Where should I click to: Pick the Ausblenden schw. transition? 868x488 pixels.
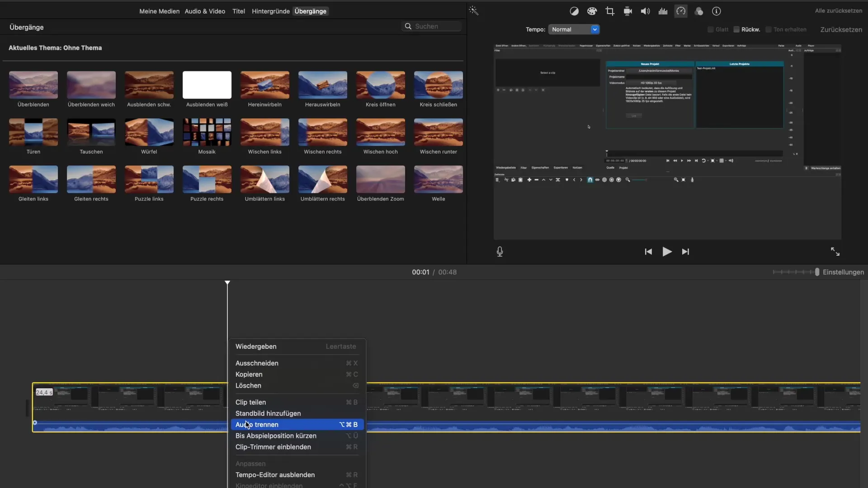[149, 84]
